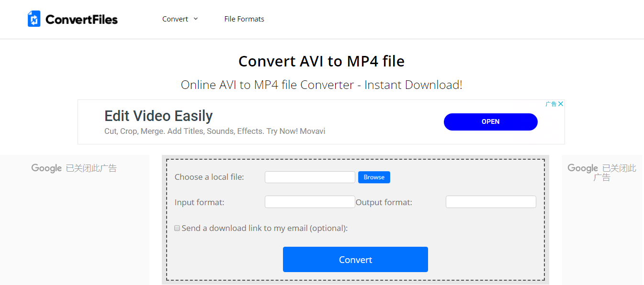The width and height of the screenshot is (644, 285).
Task: Open the Convert dropdown menu
Action: 180,19
